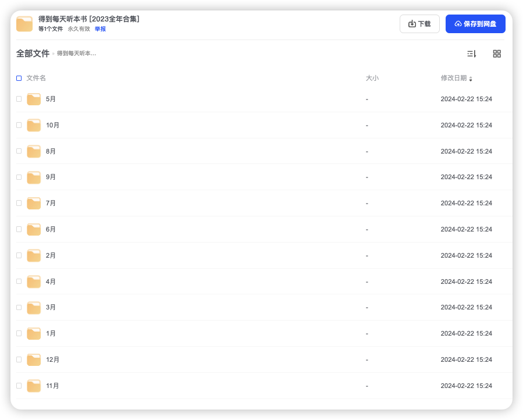Screen dimensions: 523x420
Task: Click the 7月 folder name
Action: click(51, 203)
